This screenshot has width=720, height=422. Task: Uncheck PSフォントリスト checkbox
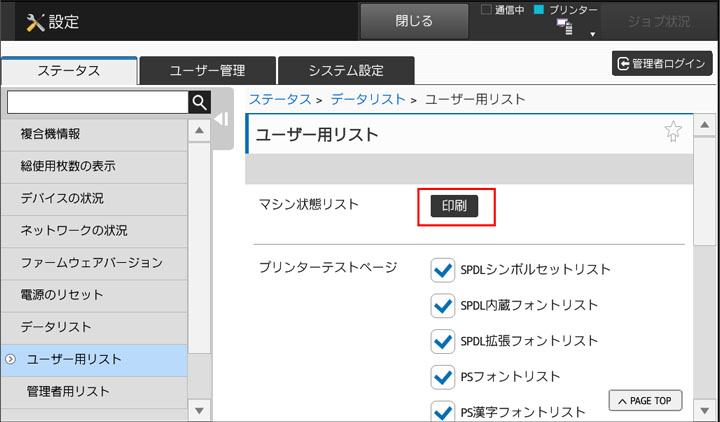click(442, 377)
